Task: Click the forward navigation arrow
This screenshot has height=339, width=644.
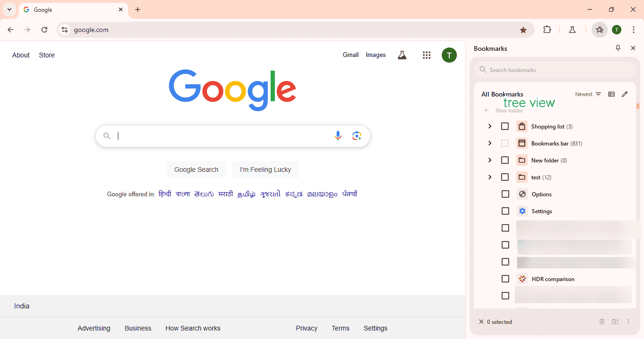Action: pyautogui.click(x=27, y=30)
